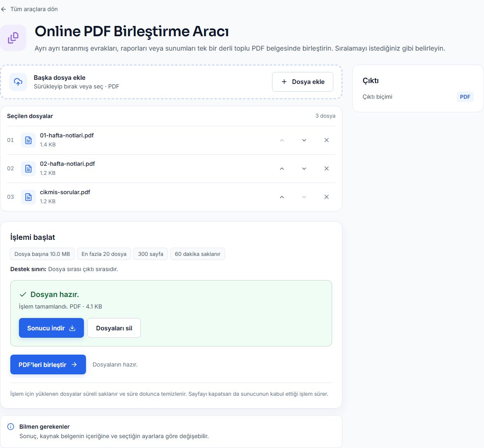The image size is (484, 448).
Task: Click the '60 dakika saklanır' chip
Action: coord(198,254)
